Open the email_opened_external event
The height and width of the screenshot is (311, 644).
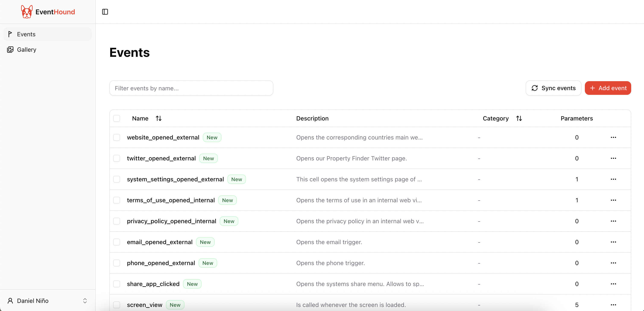coord(160,242)
